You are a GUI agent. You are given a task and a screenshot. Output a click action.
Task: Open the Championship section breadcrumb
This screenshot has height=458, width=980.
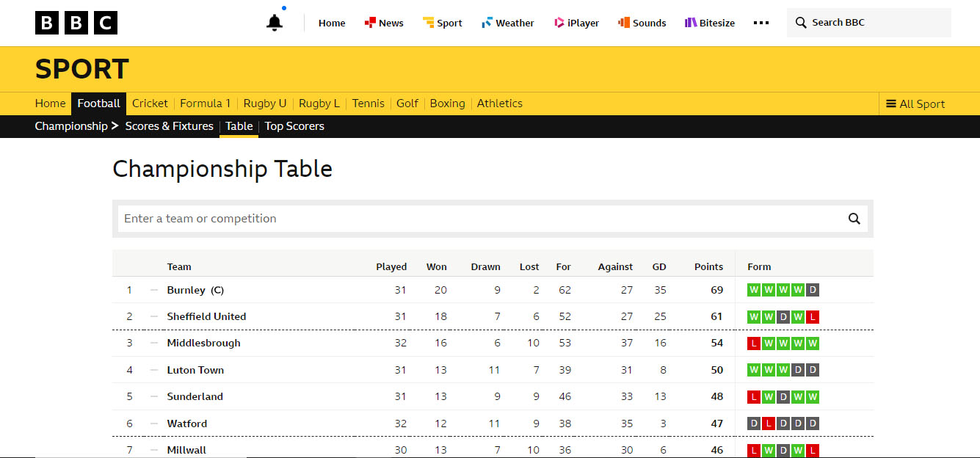(71, 126)
